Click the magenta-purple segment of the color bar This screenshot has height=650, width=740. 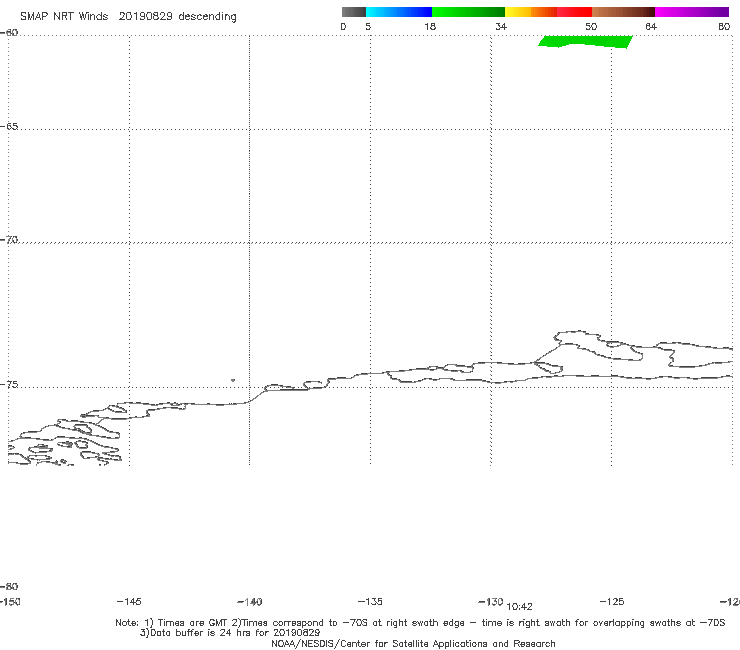(692, 12)
